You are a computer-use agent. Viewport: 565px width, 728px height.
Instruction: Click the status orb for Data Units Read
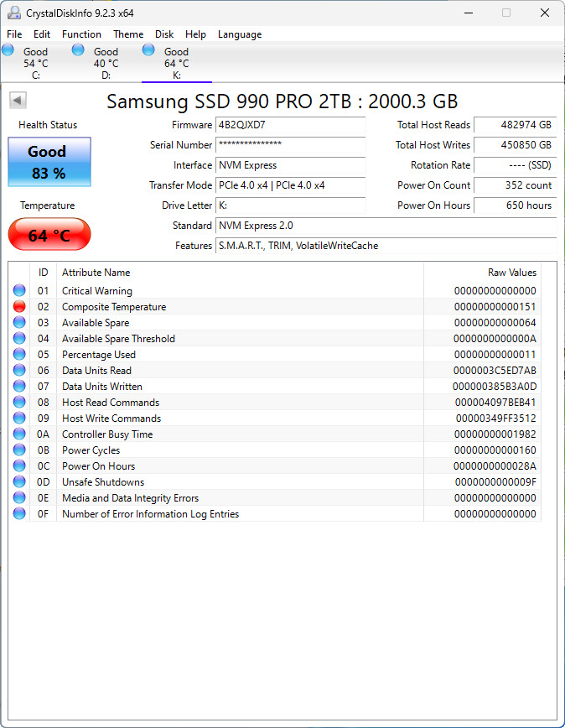point(19,370)
